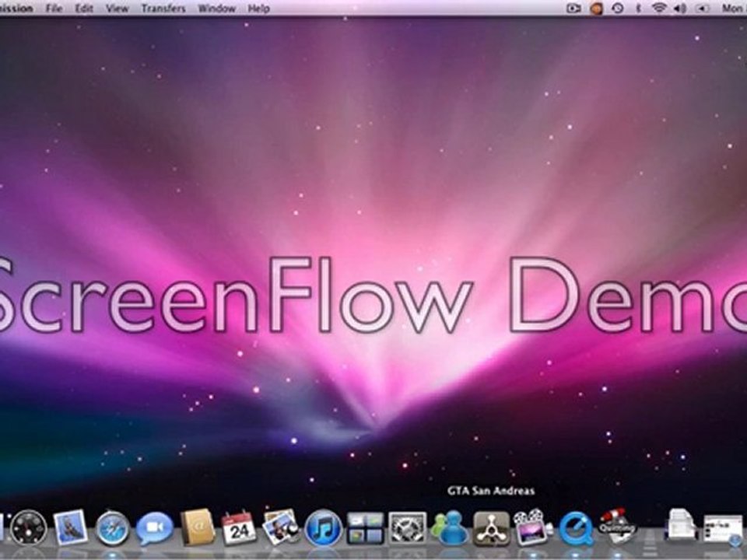
Task: Click the round orange menu bar icon
Action: 597,8
